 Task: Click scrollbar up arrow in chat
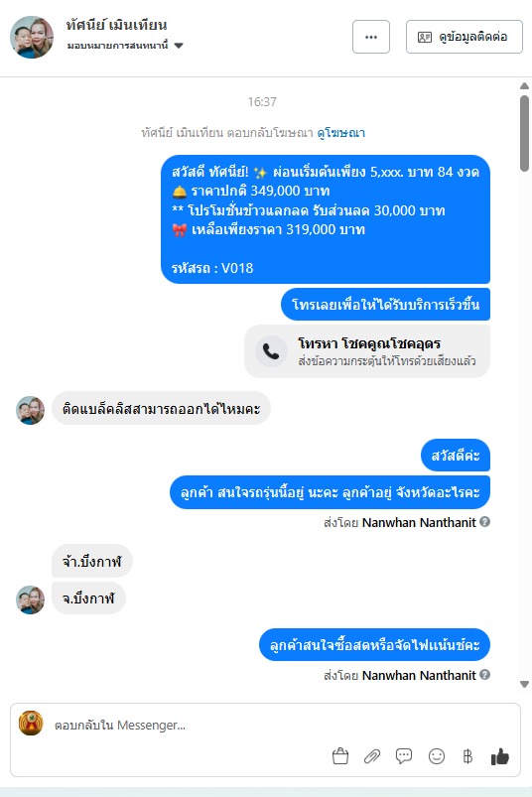pyautogui.click(x=524, y=86)
